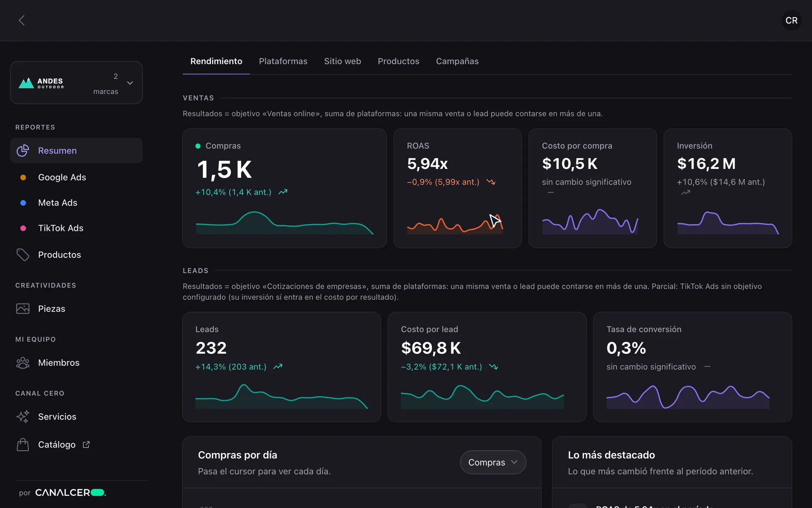
Task: Expand the Andes Outdoor brand selector
Action: (x=76, y=83)
